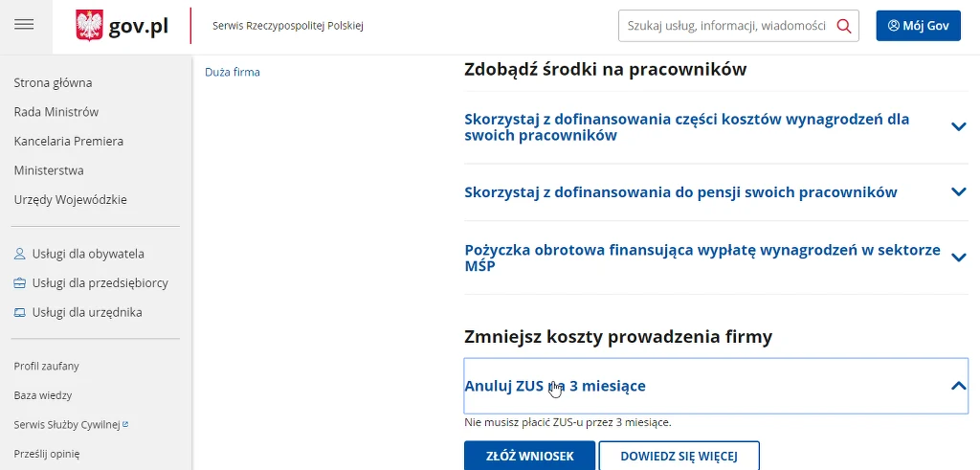This screenshot has width=980, height=470.
Task: Open Rada Ministrów in sidebar
Action: point(56,112)
